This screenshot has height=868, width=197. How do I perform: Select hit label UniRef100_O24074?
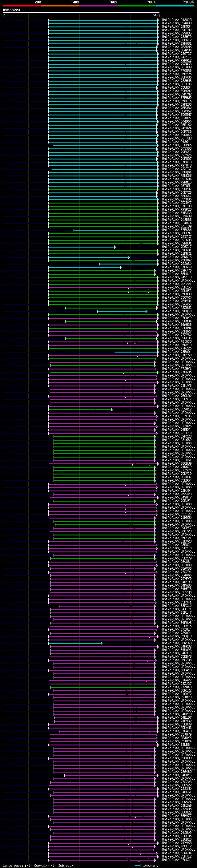pyautogui.click(x=177, y=223)
